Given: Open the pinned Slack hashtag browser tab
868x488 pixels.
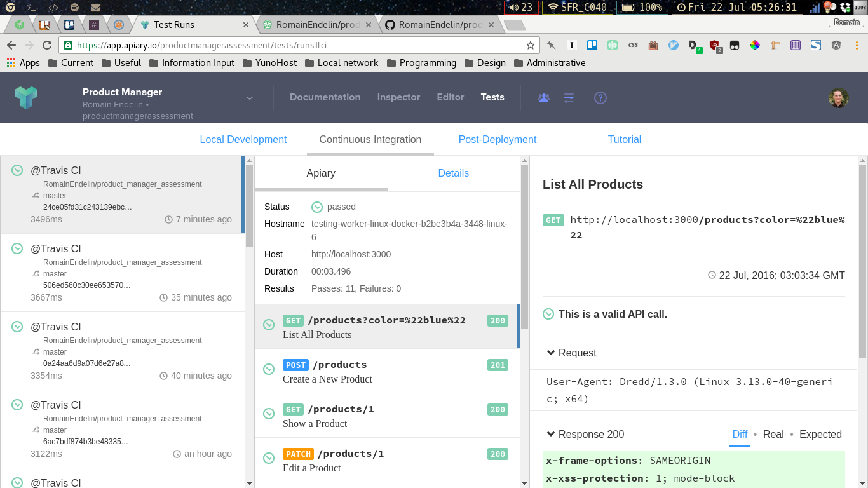Looking at the screenshot, I should [93, 25].
